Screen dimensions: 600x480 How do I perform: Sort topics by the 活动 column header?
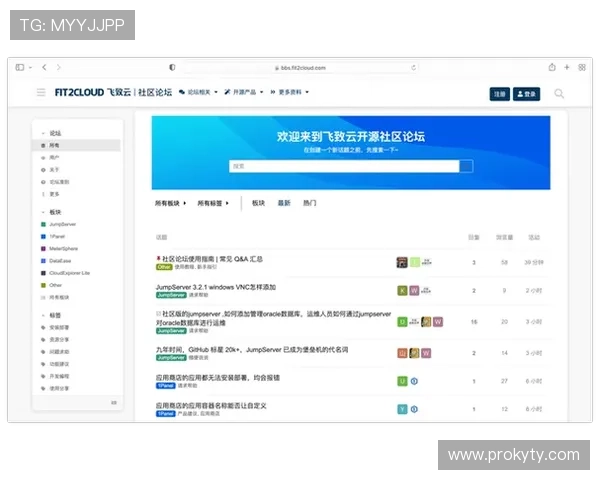pyautogui.click(x=534, y=237)
